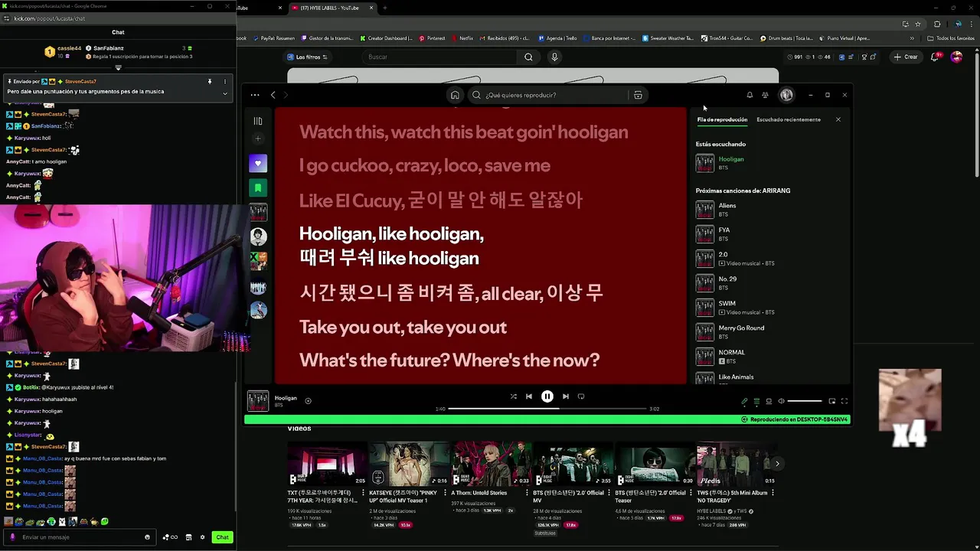This screenshot has height=551, width=980.
Task: Open emoji picker in Kick chat input
Action: click(148, 537)
